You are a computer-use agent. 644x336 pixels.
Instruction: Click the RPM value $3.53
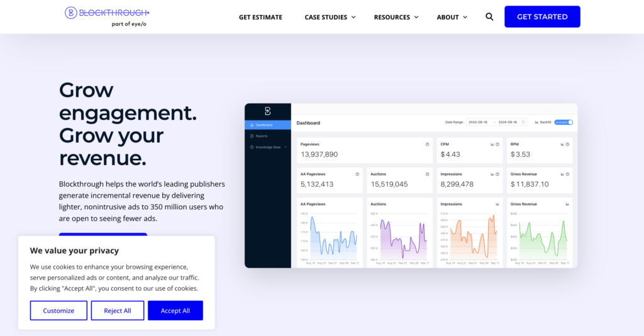520,154
